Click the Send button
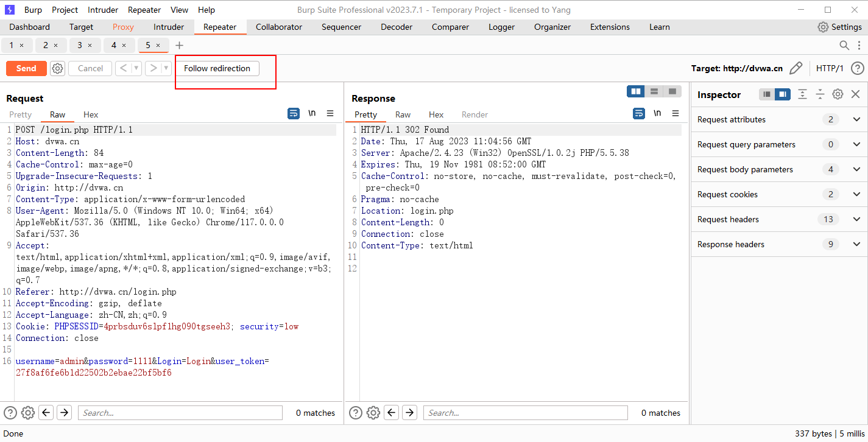 click(x=26, y=68)
